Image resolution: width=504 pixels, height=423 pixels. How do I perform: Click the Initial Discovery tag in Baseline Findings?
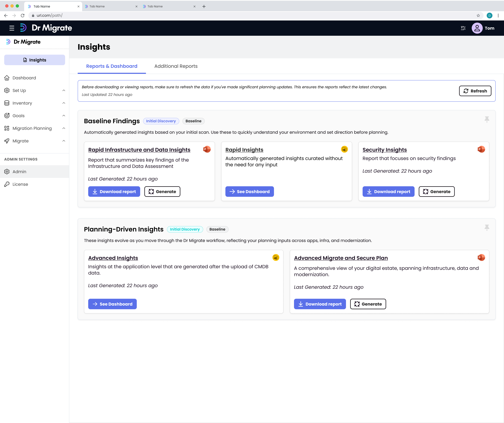[161, 121]
